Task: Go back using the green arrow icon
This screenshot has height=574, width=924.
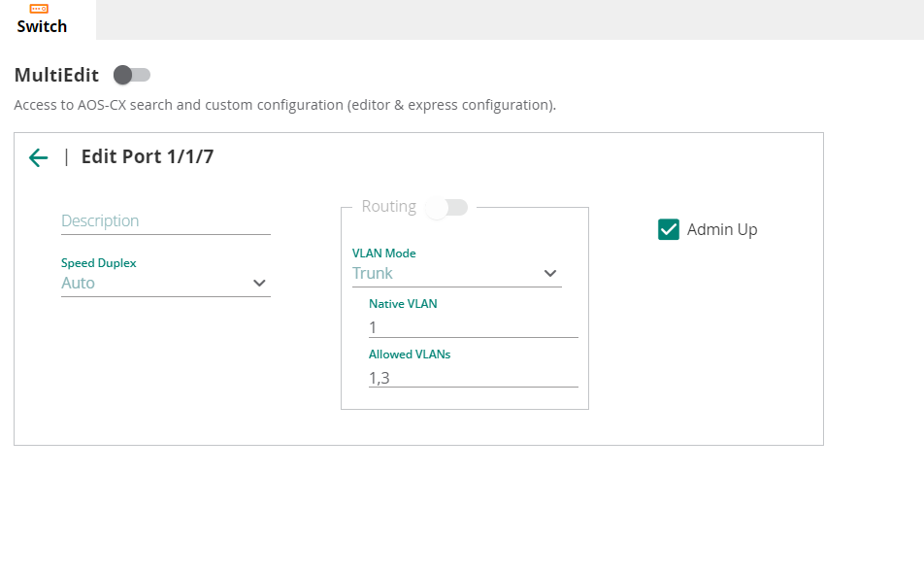Action: pos(38,157)
